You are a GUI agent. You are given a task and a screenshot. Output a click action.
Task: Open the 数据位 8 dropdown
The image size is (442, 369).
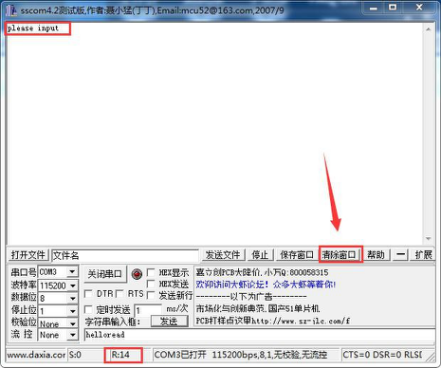pos(73,298)
